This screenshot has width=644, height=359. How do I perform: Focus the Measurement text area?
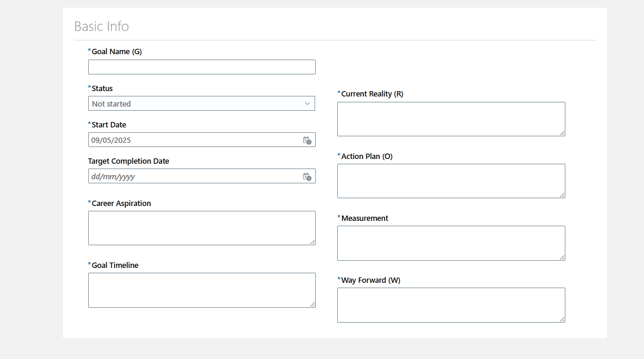tap(451, 243)
